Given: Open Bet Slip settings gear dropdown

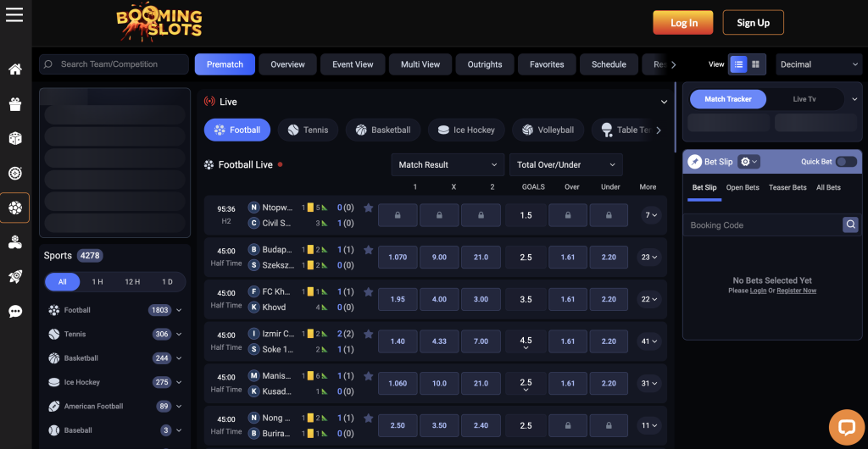Looking at the screenshot, I should (748, 162).
